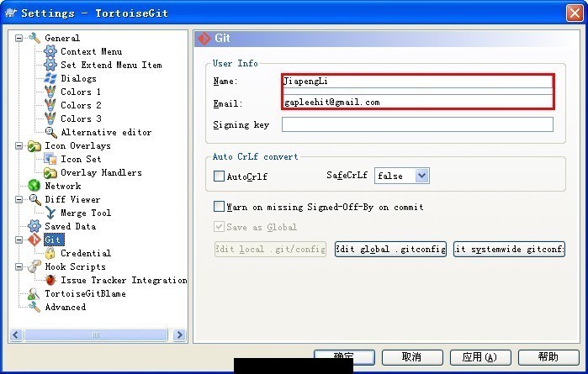Viewport: 588px width, 374px height.
Task: Click the Overlay Handlers folder icon
Action: (50, 173)
